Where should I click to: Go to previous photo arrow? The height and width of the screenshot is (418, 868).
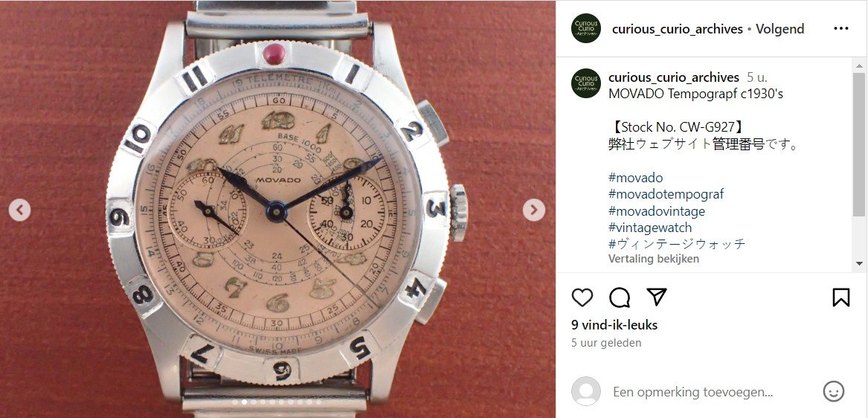pos(19,210)
